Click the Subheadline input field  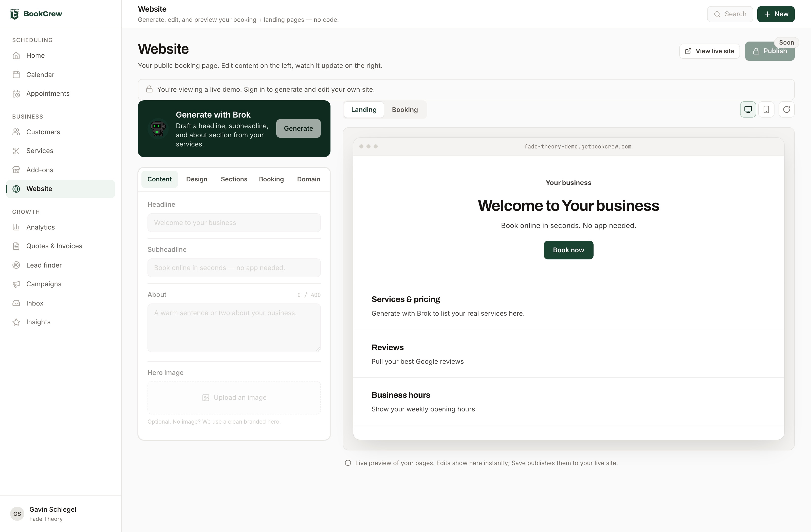click(x=234, y=268)
